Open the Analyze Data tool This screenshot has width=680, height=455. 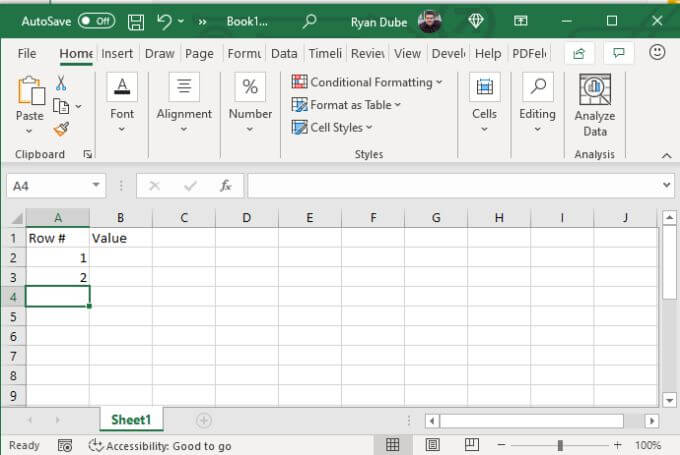tap(595, 106)
